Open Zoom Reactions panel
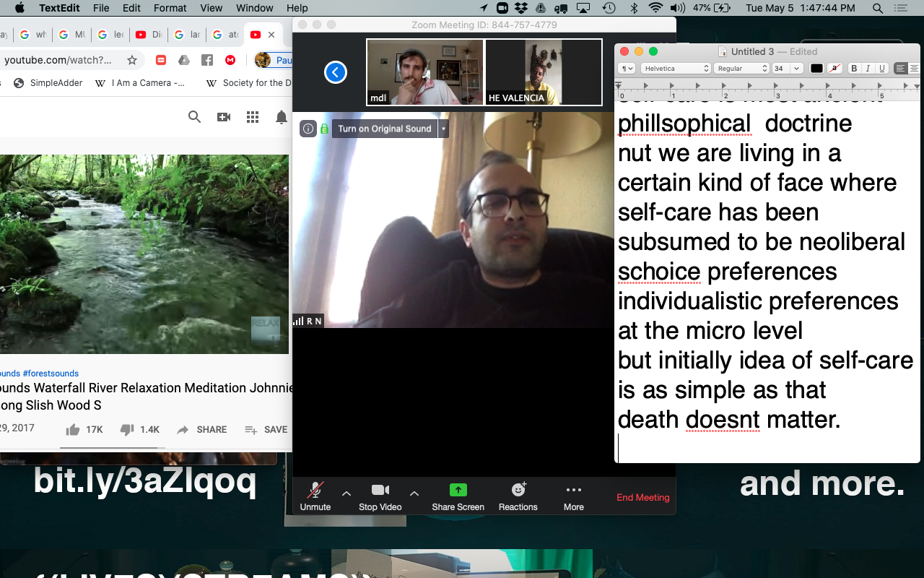 (x=518, y=496)
